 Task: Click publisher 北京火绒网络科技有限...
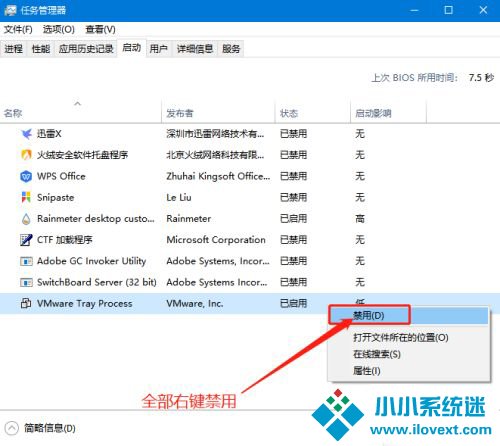pyautogui.click(x=215, y=155)
